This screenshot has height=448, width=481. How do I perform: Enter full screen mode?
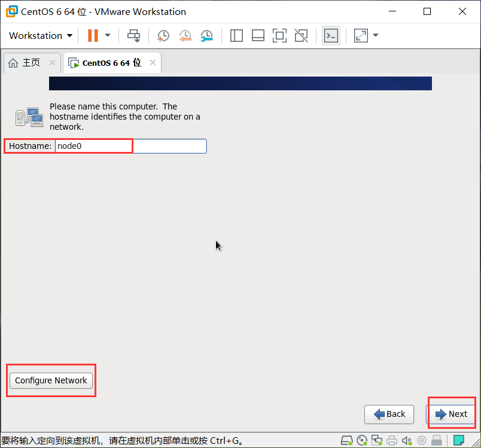(279, 35)
